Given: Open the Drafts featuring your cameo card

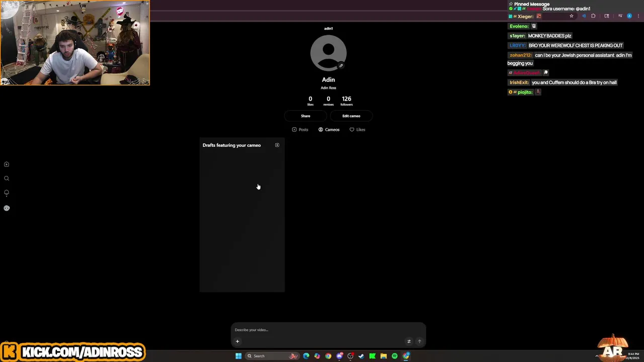Looking at the screenshot, I should pyautogui.click(x=242, y=215).
